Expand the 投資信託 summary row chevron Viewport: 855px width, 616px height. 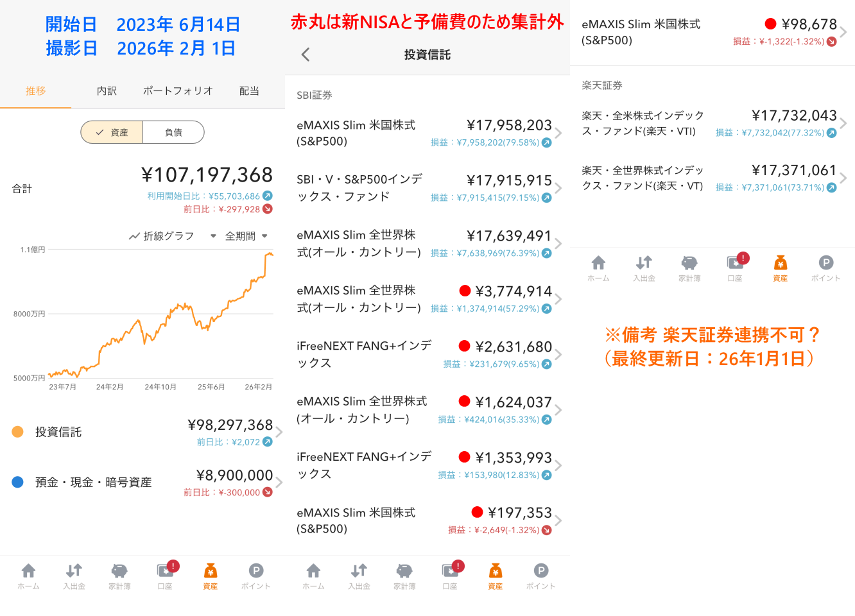click(279, 432)
